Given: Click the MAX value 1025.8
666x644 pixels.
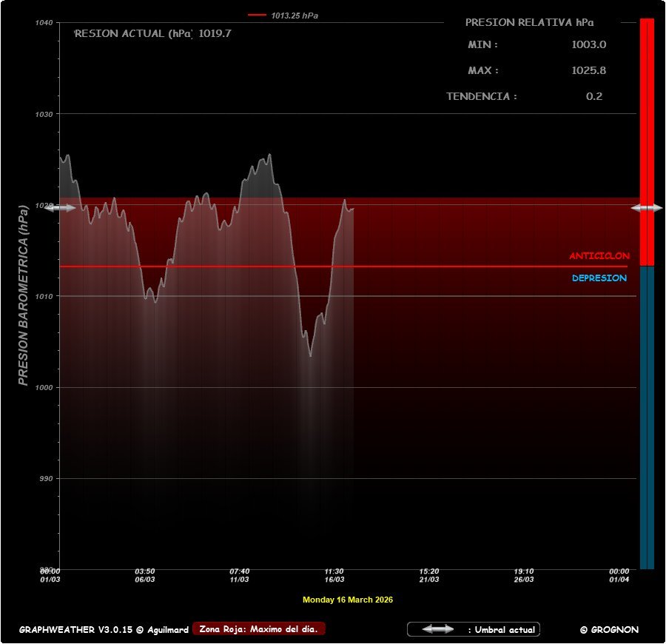Looking at the screenshot, I should click(x=588, y=70).
